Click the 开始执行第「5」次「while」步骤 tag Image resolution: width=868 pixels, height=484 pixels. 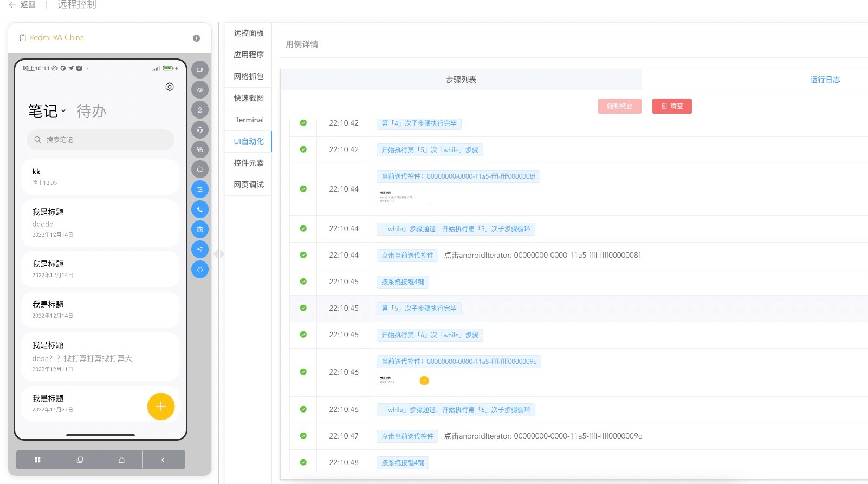430,150
